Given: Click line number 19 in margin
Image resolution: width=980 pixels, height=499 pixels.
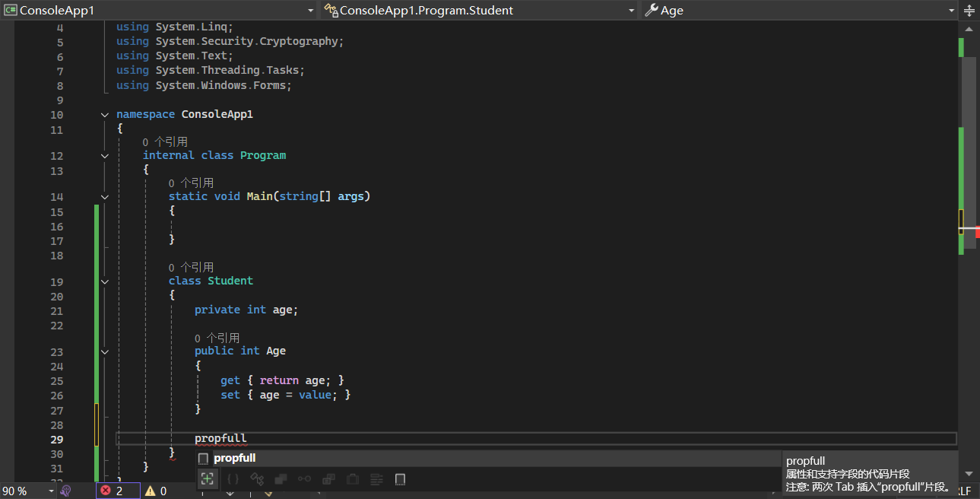Looking at the screenshot, I should click(57, 282).
